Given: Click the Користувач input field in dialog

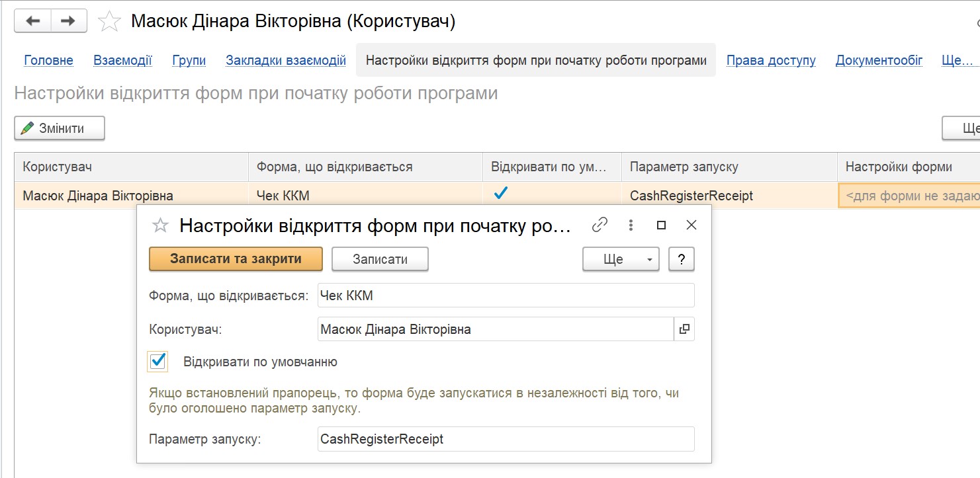Looking at the screenshot, I should click(x=496, y=329).
